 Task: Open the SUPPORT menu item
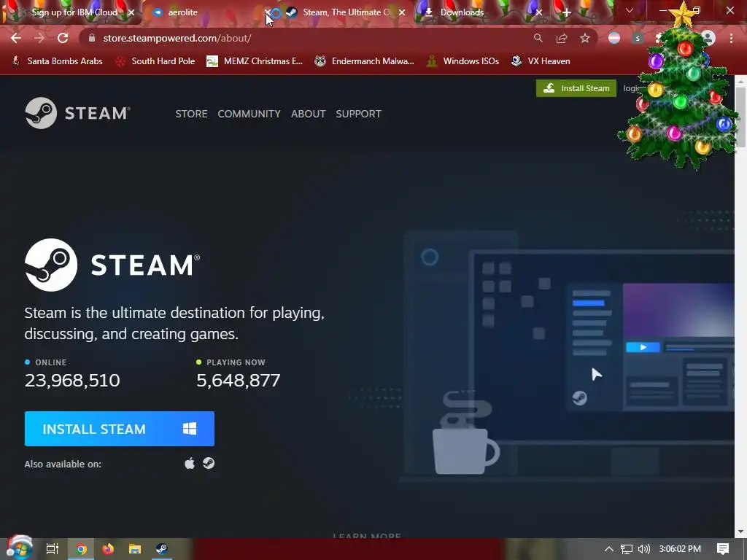[358, 114]
